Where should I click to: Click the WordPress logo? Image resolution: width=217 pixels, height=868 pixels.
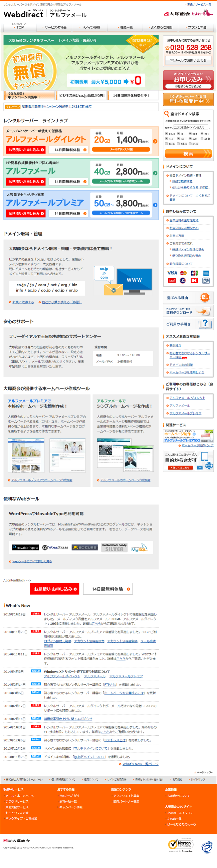coord(55,547)
